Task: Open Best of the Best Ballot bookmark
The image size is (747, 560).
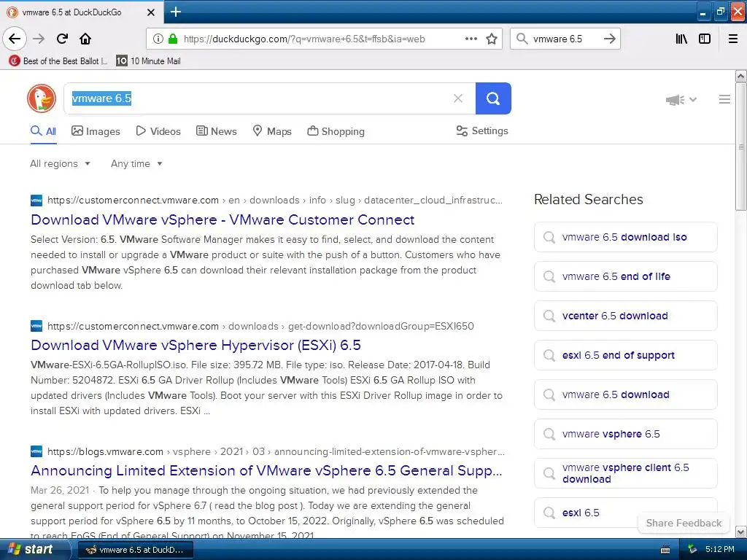Action: 58,61
